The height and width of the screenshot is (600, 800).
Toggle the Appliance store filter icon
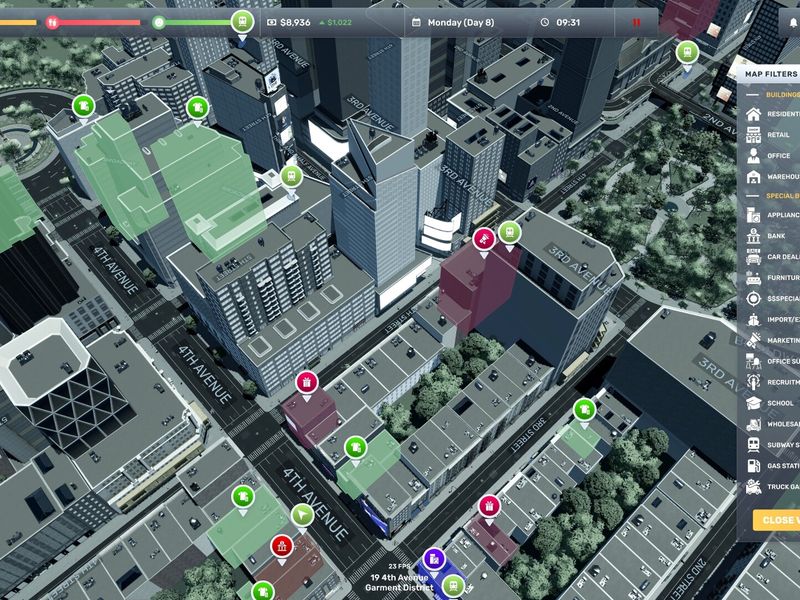754,215
